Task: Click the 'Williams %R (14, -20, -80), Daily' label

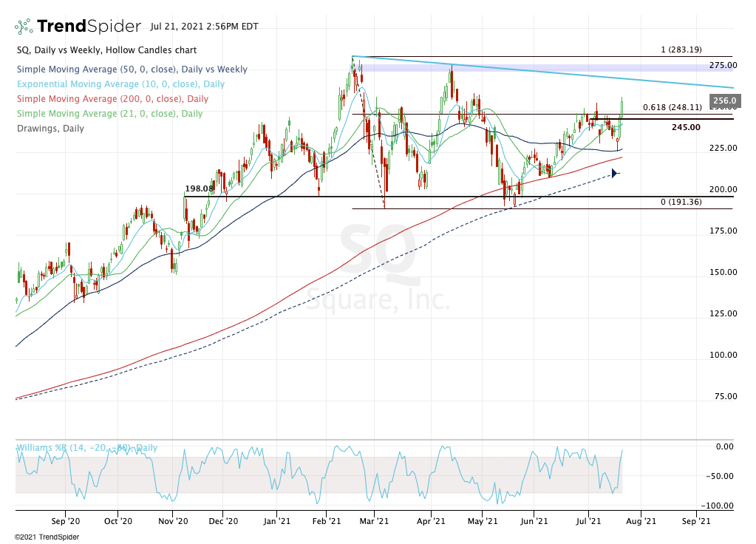Action: click(x=86, y=448)
